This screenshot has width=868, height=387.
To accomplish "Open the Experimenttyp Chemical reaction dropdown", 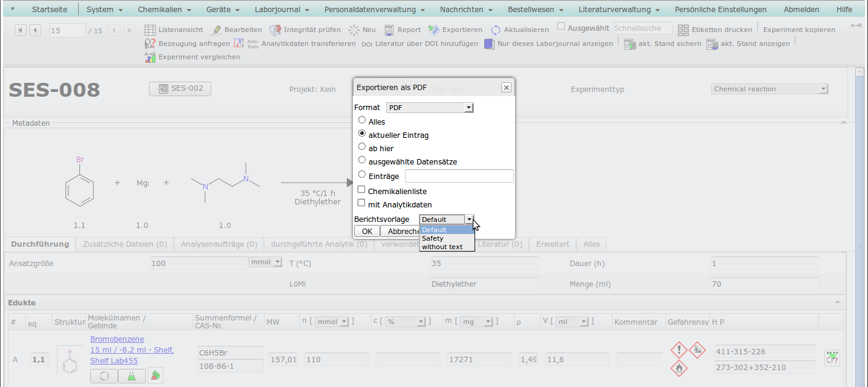I will click(x=769, y=89).
